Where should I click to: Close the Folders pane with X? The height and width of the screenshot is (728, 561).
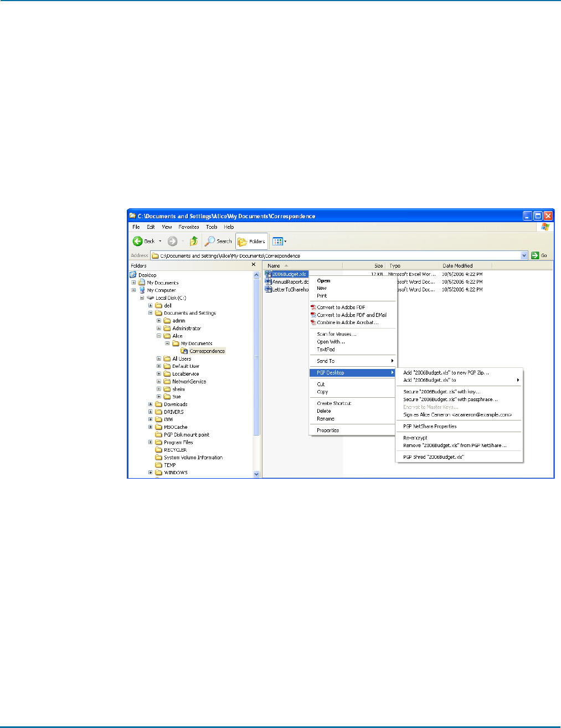pos(254,265)
